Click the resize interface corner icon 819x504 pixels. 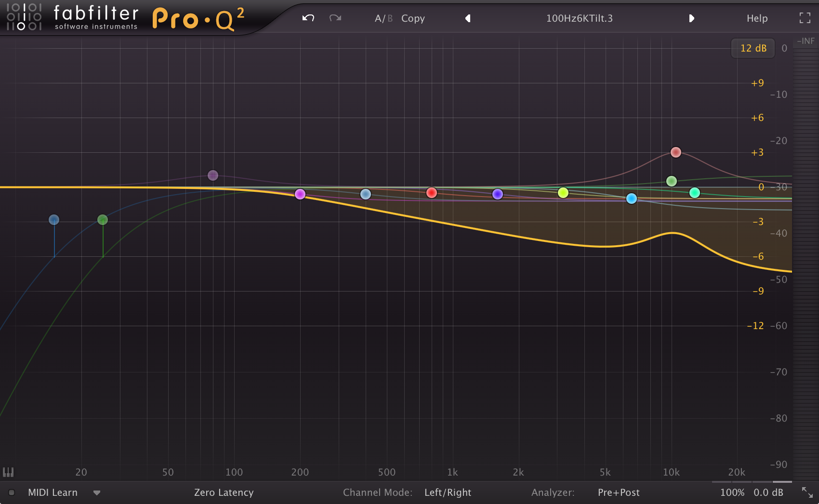[x=807, y=492]
